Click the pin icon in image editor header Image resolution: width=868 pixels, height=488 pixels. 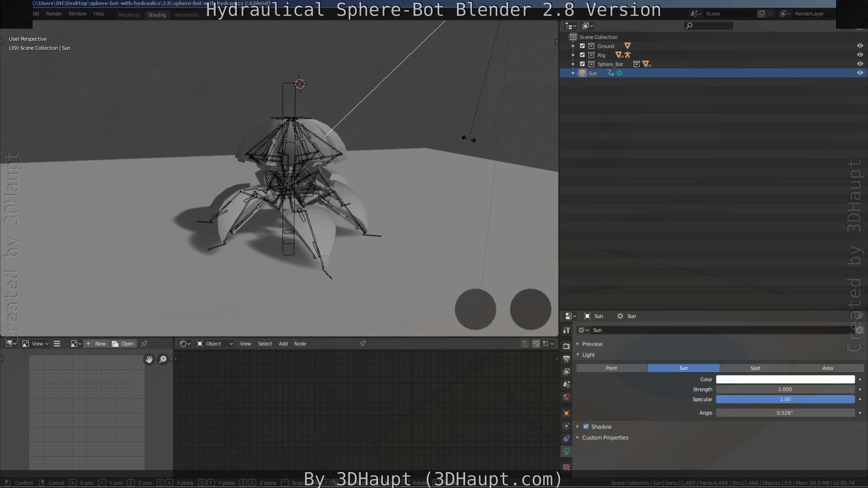pyautogui.click(x=144, y=343)
